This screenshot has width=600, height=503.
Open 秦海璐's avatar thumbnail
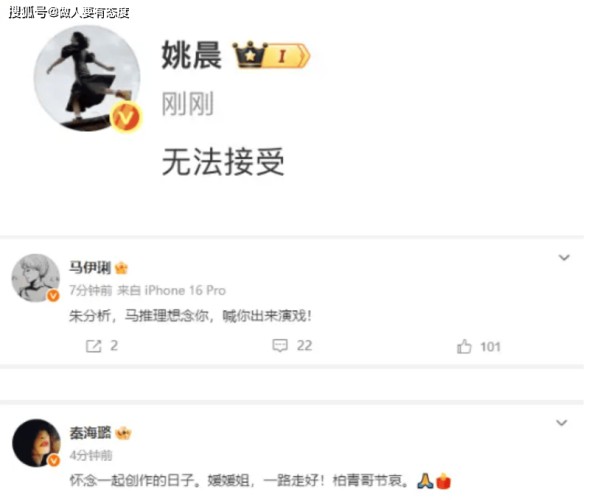(x=36, y=443)
